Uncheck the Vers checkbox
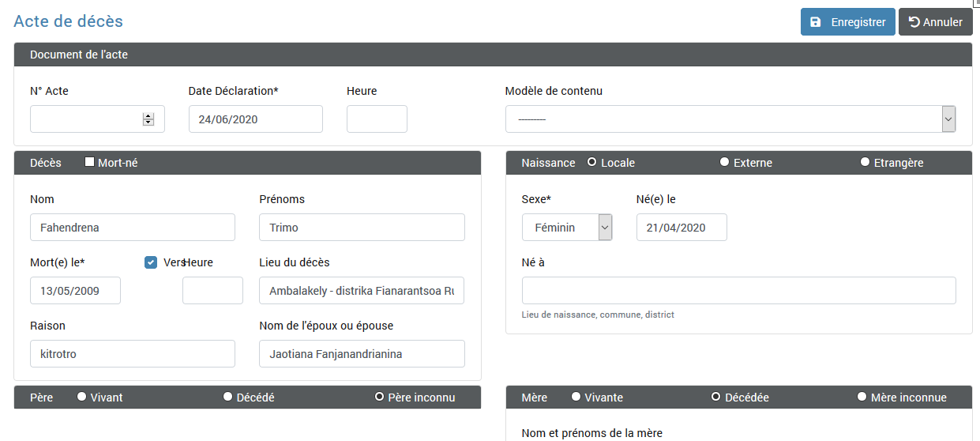This screenshot has width=980, height=441. pyautogui.click(x=151, y=262)
